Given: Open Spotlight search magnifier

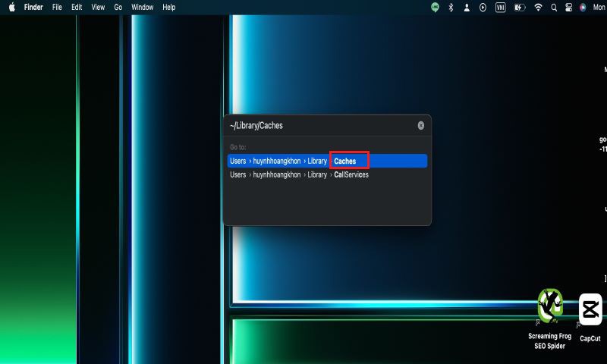Looking at the screenshot, I should pos(554,7).
